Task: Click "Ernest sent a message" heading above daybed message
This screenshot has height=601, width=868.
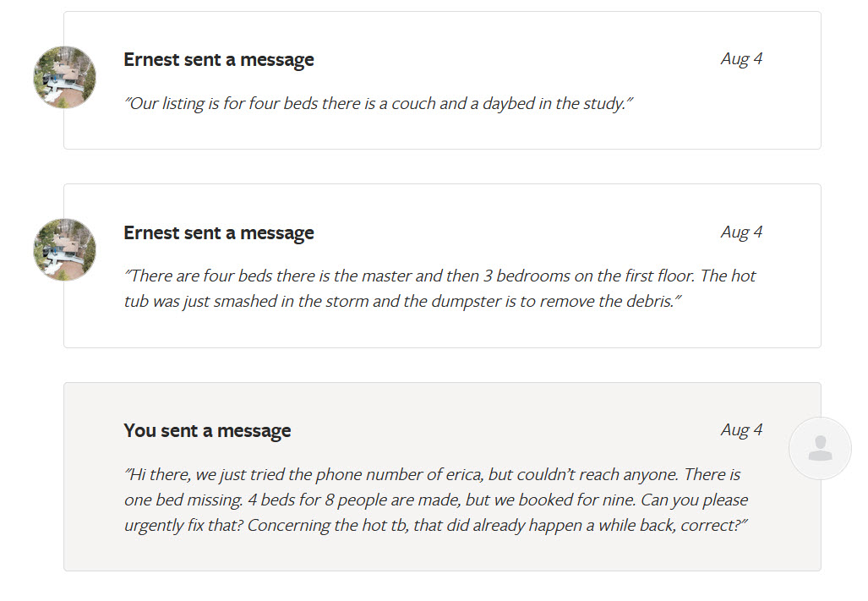Action: click(218, 60)
